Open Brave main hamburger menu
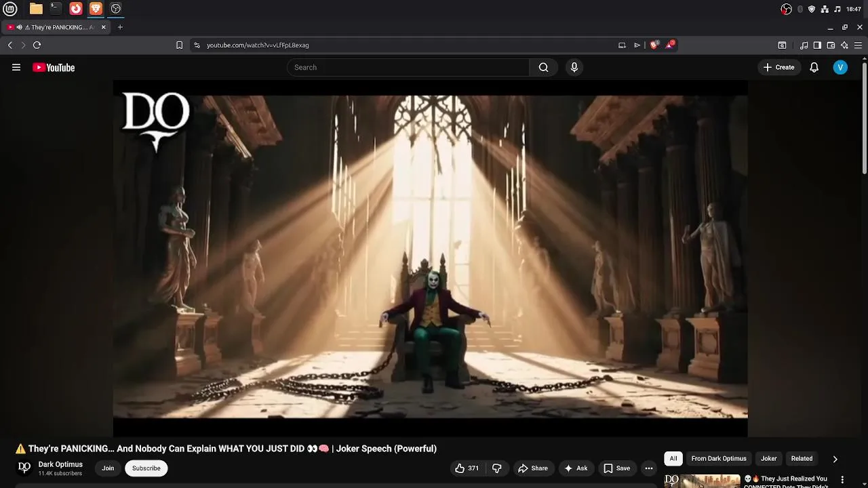Image resolution: width=868 pixels, height=488 pixels. tap(858, 45)
